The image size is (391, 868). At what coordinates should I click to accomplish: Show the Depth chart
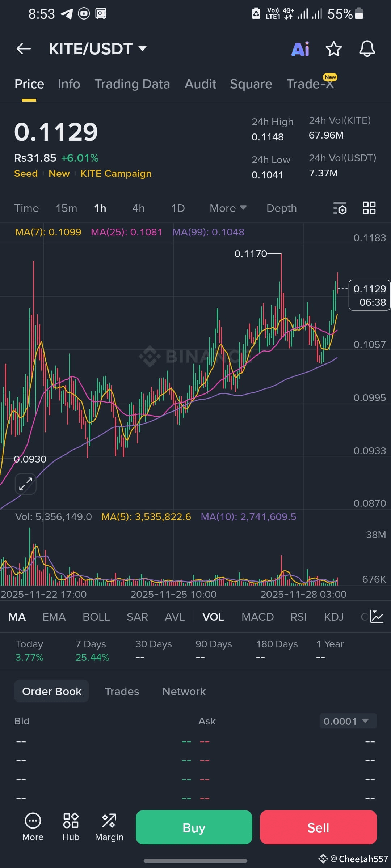click(x=282, y=208)
